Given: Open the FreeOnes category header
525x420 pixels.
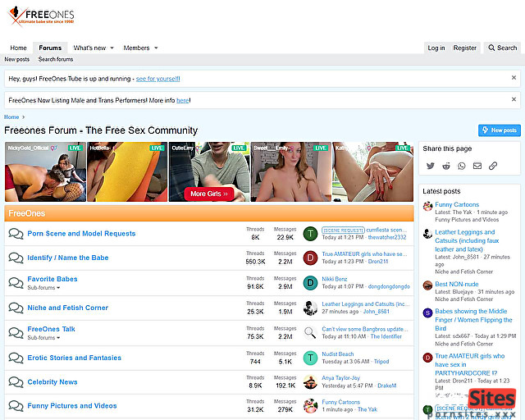Looking at the screenshot, I should pyautogui.click(x=27, y=213).
